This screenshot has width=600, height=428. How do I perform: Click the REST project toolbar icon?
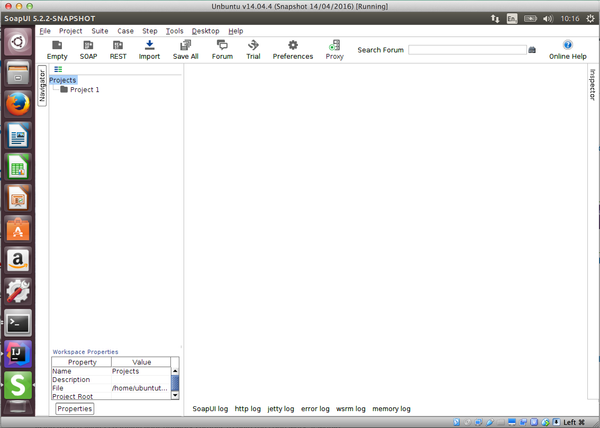pyautogui.click(x=118, y=49)
